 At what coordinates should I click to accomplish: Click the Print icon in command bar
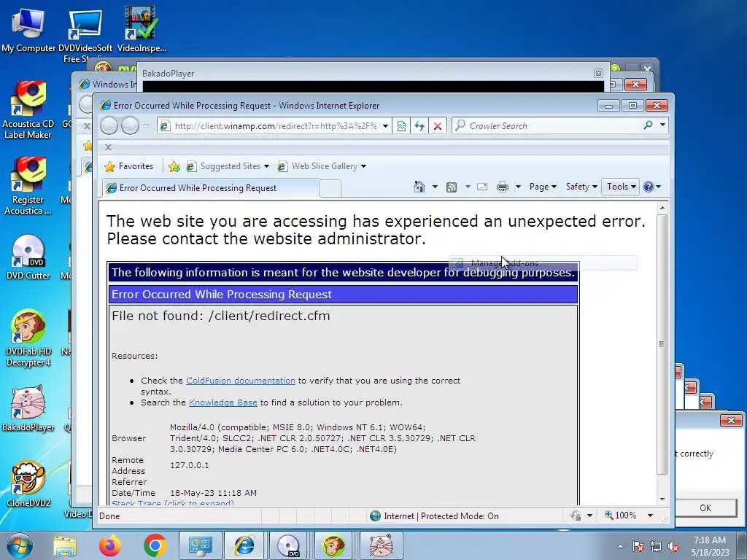tap(502, 187)
